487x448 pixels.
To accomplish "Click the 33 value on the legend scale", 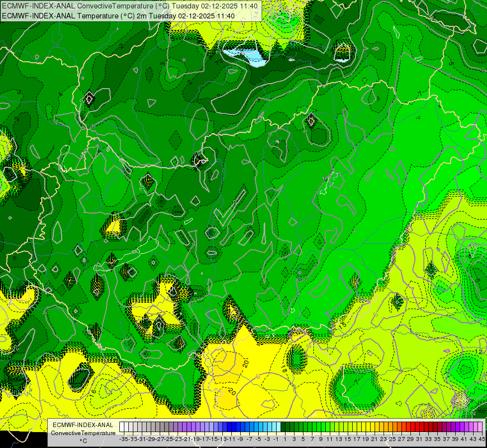I will coord(428,439).
